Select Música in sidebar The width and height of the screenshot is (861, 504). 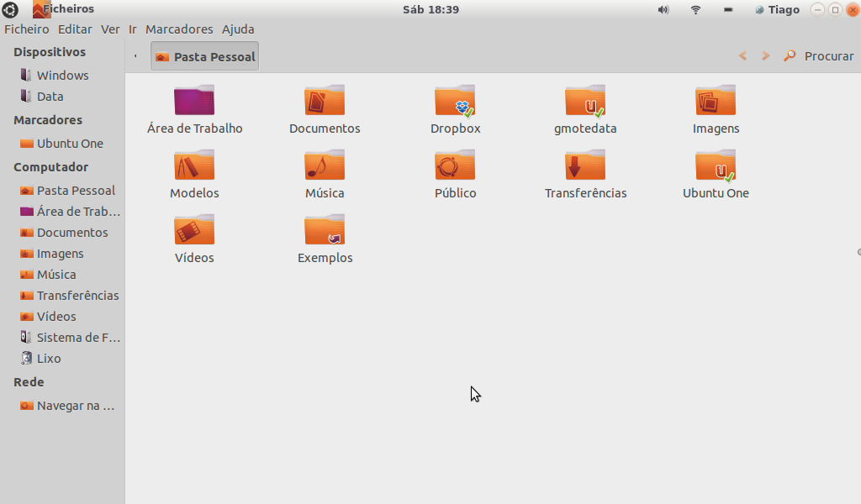tap(48, 274)
